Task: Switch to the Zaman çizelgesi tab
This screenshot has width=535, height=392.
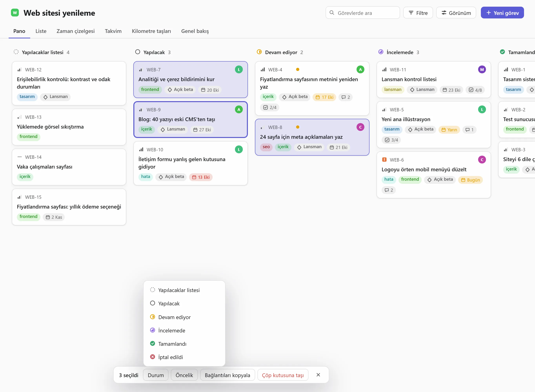Action: (76, 31)
